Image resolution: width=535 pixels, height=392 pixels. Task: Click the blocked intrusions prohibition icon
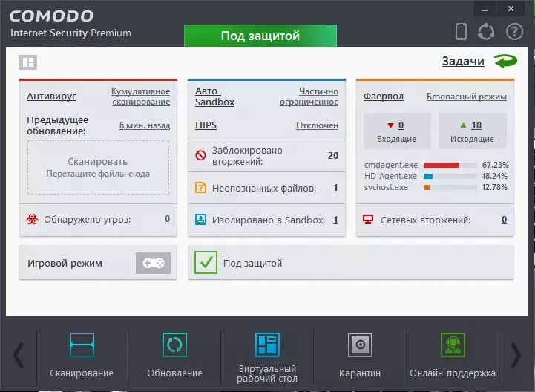tap(200, 156)
